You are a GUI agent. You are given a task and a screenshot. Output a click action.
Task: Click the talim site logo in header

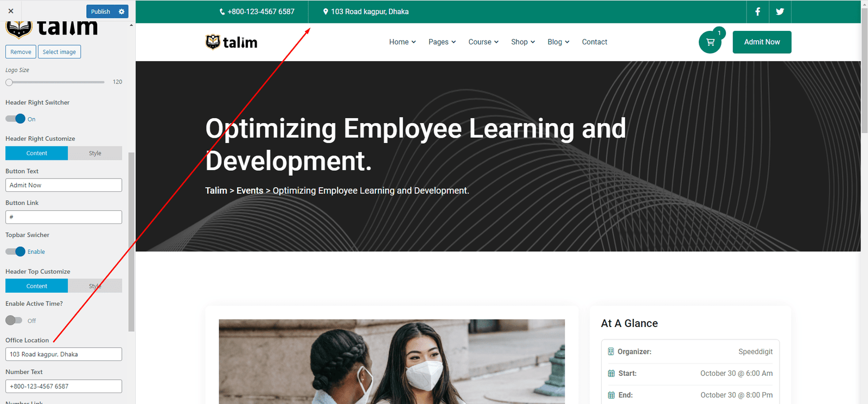(x=232, y=42)
